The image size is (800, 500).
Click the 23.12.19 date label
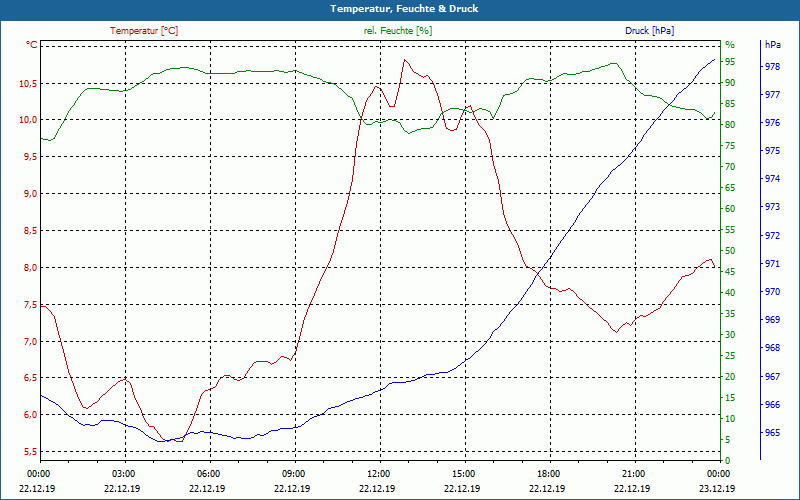coord(717,488)
